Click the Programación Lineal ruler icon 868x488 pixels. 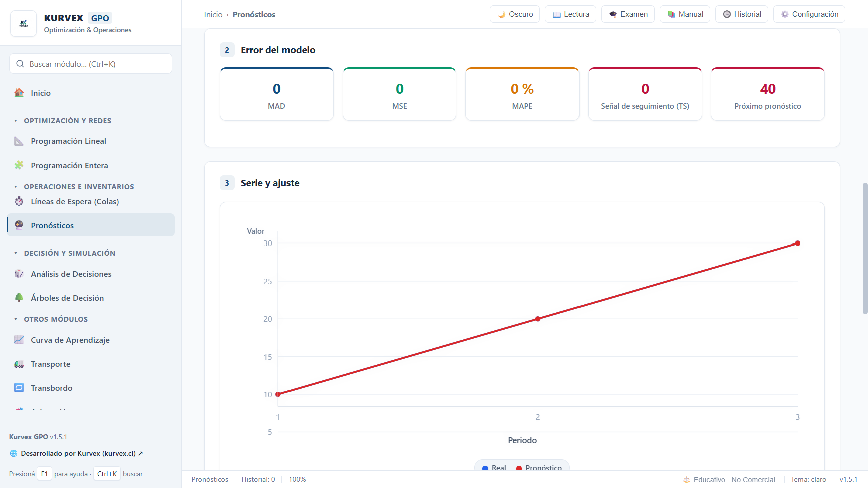coord(19,141)
